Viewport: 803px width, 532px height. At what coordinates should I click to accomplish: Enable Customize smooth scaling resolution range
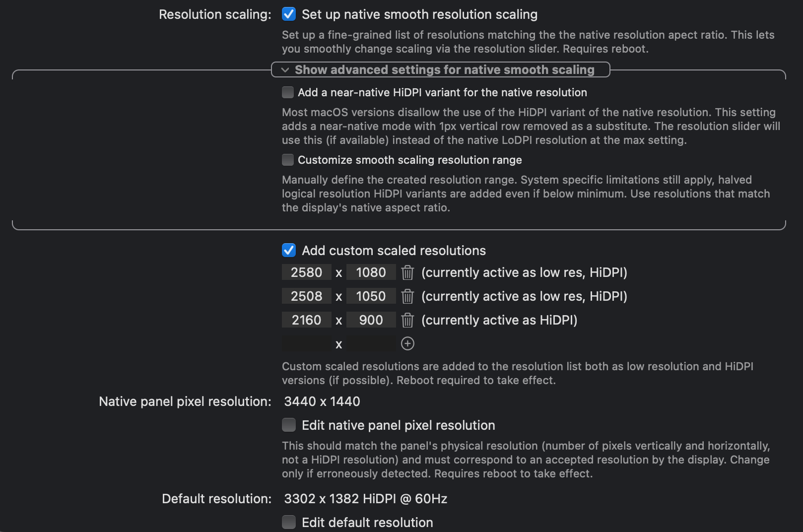(287, 160)
